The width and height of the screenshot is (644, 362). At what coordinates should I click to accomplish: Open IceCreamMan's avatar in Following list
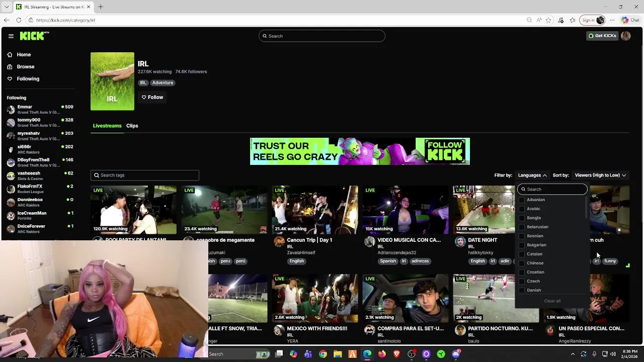(11, 216)
